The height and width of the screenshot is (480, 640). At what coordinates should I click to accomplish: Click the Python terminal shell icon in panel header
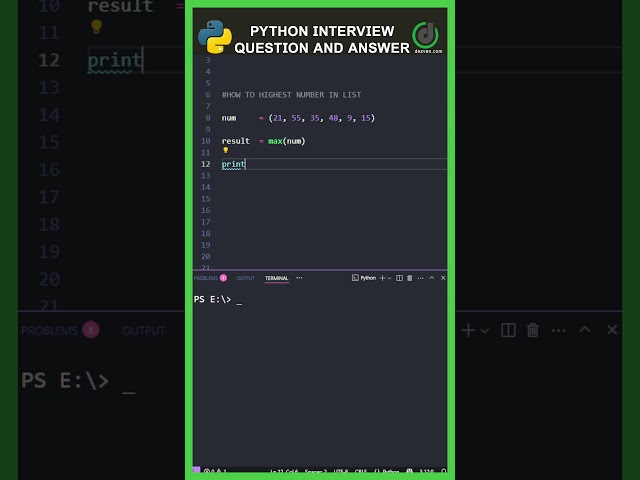click(x=355, y=278)
